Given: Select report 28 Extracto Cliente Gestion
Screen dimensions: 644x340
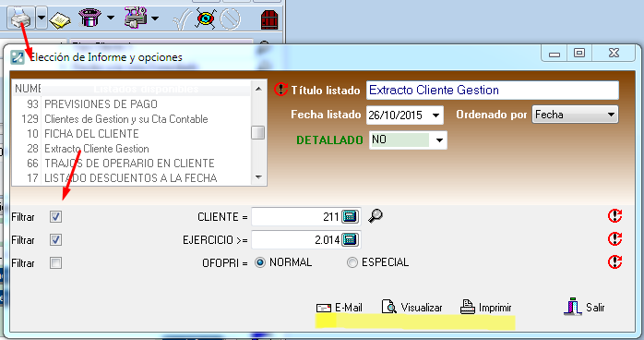Looking at the screenshot, I should coord(131,149).
